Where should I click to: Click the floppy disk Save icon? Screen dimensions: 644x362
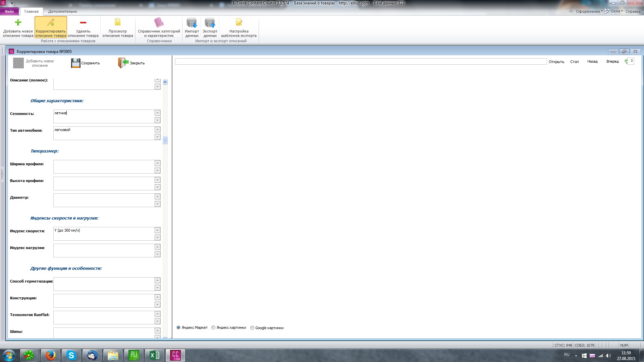76,63
